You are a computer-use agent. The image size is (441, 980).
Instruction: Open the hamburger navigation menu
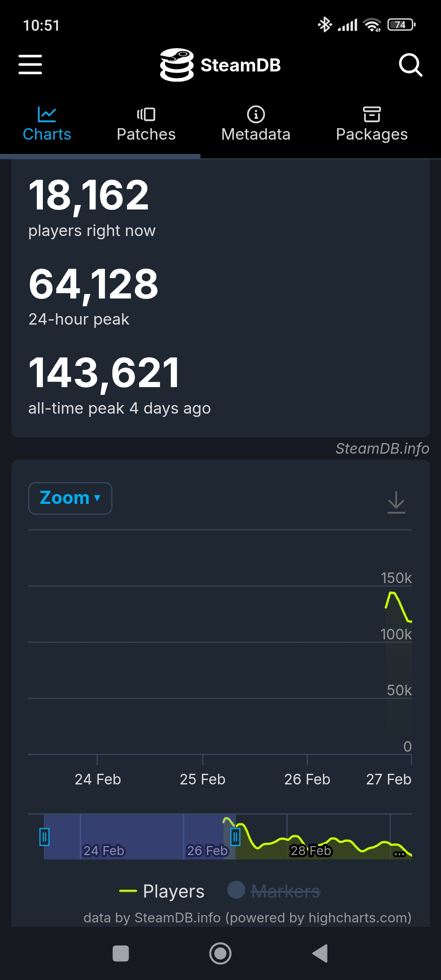tap(30, 65)
